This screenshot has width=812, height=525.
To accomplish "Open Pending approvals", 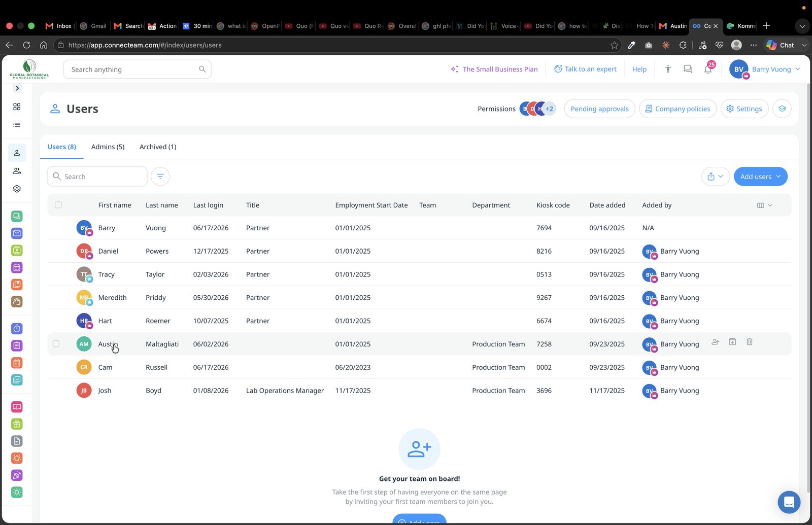I will 599,109.
